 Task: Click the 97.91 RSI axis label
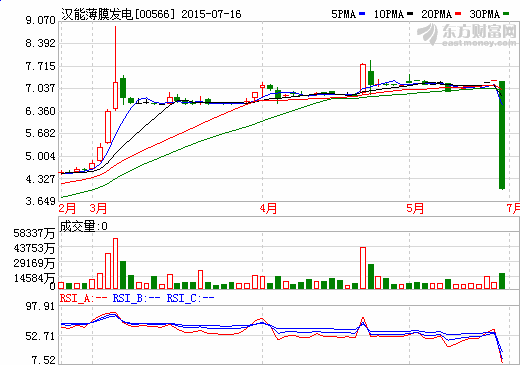40,306
